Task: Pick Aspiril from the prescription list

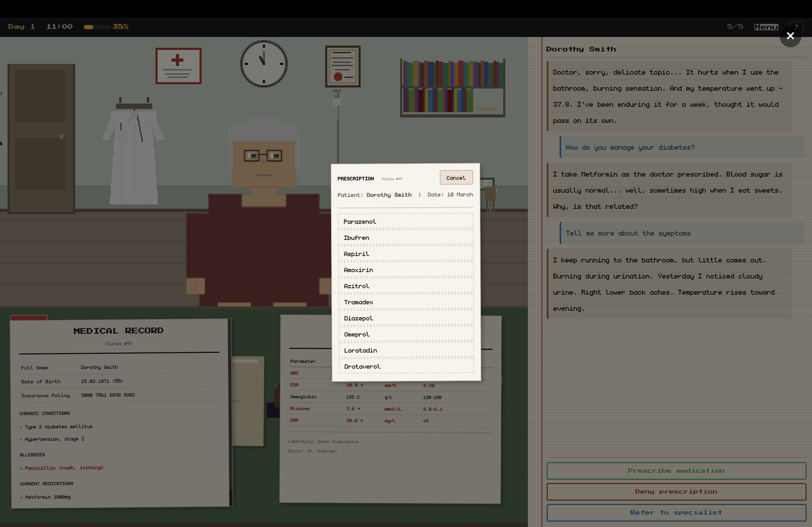Action: pyautogui.click(x=406, y=254)
